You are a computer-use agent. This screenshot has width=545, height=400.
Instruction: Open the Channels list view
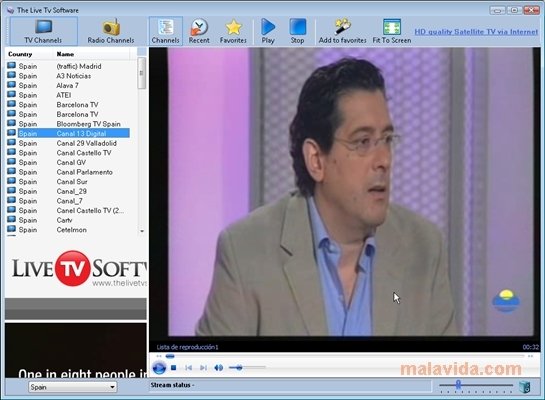tap(165, 31)
